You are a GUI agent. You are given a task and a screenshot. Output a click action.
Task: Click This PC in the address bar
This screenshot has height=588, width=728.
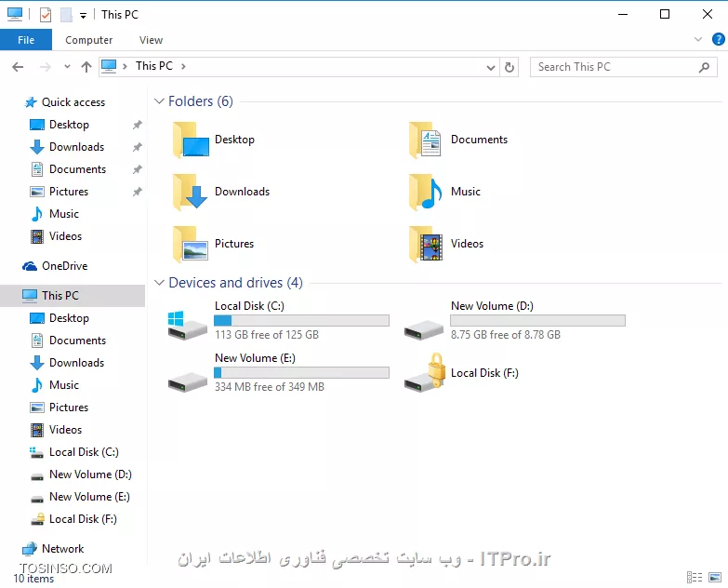pos(154,66)
